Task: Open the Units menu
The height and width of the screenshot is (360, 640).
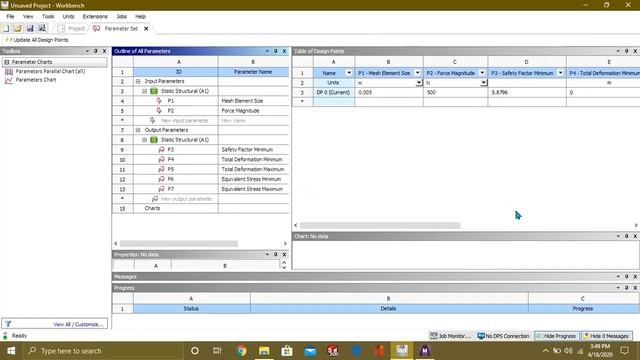Action: pyautogui.click(x=68, y=16)
